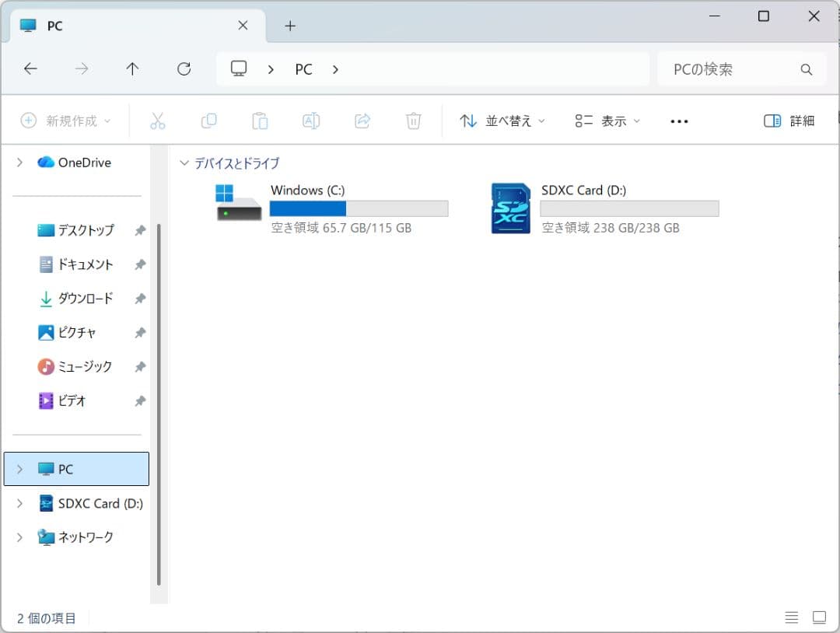Open the 並べ替え sort dropdown
Screen dimensions: 840x633
pyautogui.click(x=501, y=121)
